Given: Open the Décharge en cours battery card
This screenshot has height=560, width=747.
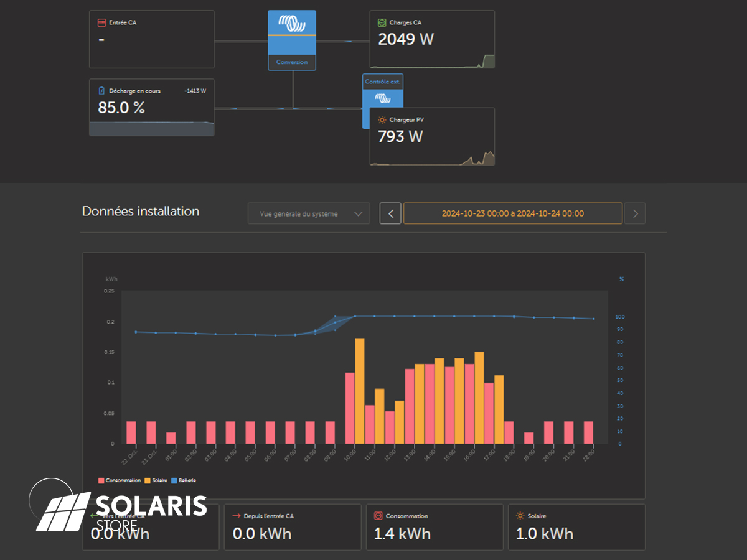Looking at the screenshot, I should click(152, 107).
